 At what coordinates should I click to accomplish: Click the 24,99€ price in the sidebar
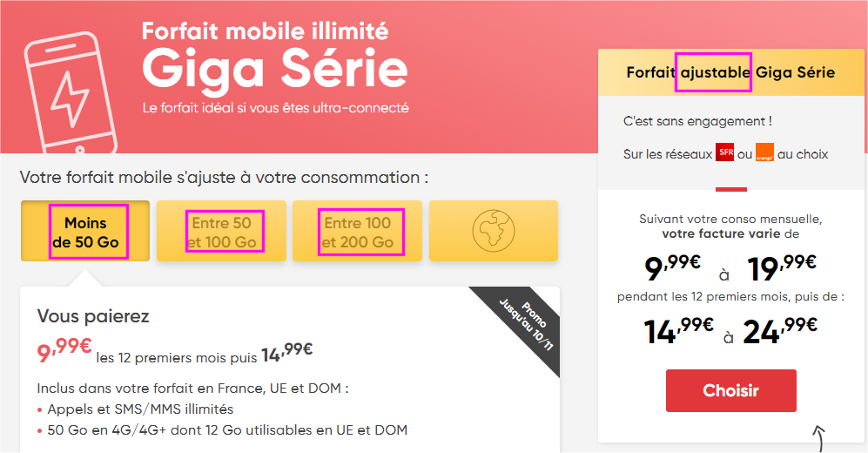(x=780, y=331)
